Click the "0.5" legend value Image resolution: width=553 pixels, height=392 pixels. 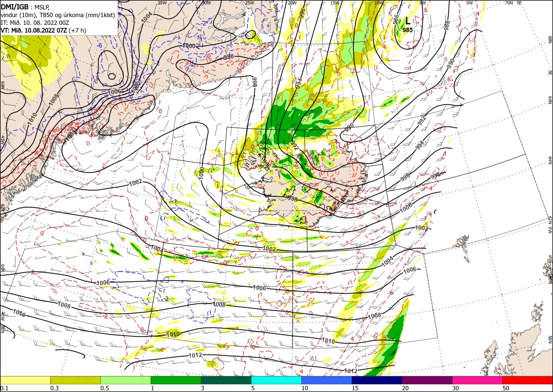pyautogui.click(x=104, y=388)
